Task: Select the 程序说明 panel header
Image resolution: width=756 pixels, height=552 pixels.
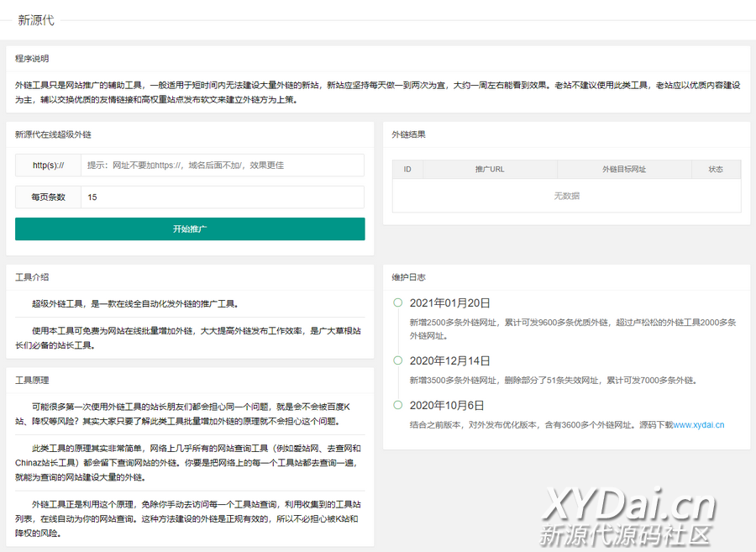Action: click(x=32, y=59)
